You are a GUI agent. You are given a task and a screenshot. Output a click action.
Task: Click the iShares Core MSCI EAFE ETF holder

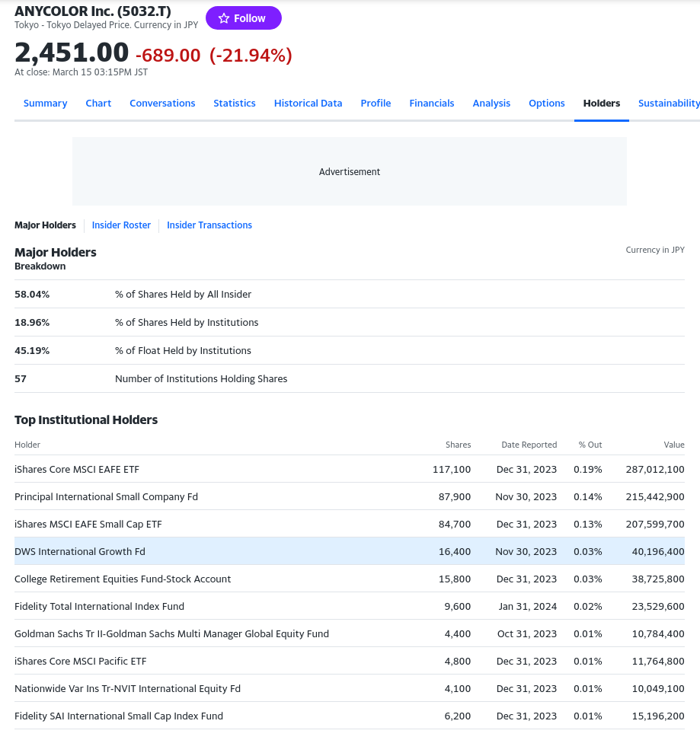(77, 469)
